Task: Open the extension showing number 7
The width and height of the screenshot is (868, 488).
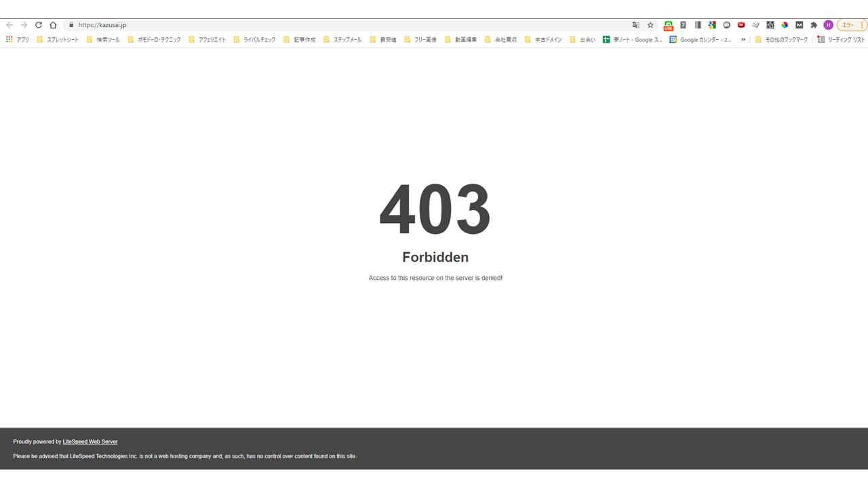Action: pyautogui.click(x=683, y=25)
